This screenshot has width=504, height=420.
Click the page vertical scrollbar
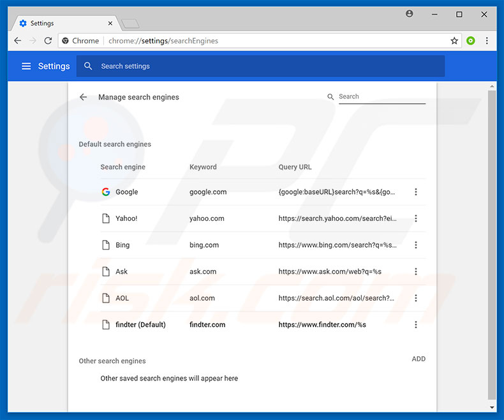491,244
